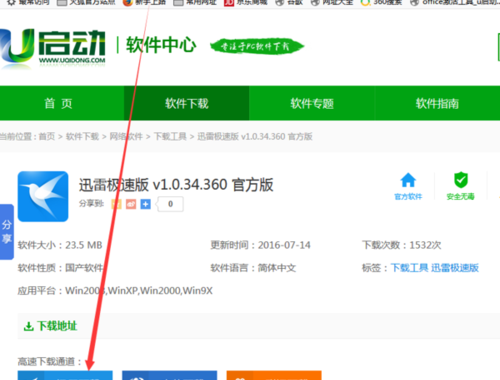Open the 360搜索 bookmark
Image resolution: width=500 pixels, height=380 pixels.
tap(382, 3)
